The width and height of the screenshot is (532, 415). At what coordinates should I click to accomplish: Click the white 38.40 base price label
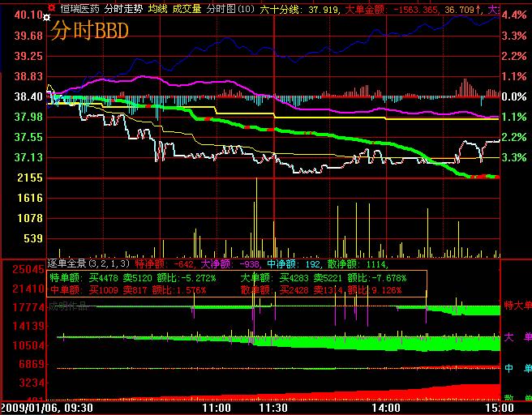[28, 96]
